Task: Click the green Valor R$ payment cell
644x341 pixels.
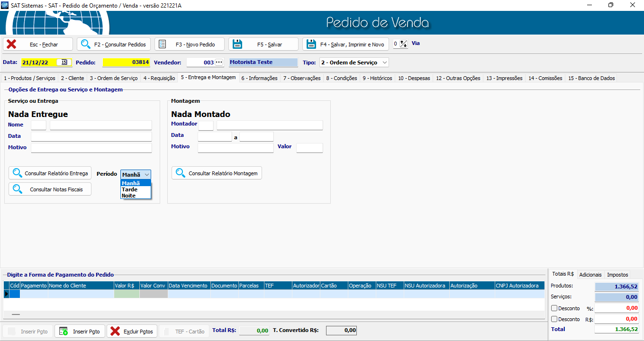Action: point(127,294)
